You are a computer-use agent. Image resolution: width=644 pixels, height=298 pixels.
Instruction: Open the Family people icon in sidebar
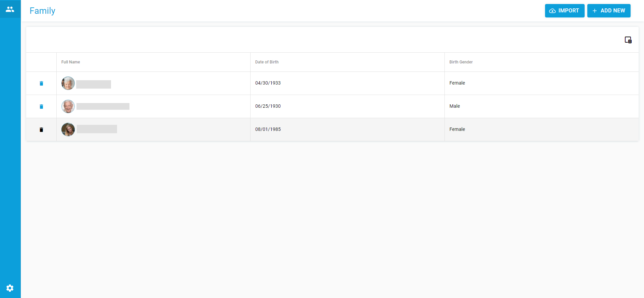pyautogui.click(x=10, y=9)
